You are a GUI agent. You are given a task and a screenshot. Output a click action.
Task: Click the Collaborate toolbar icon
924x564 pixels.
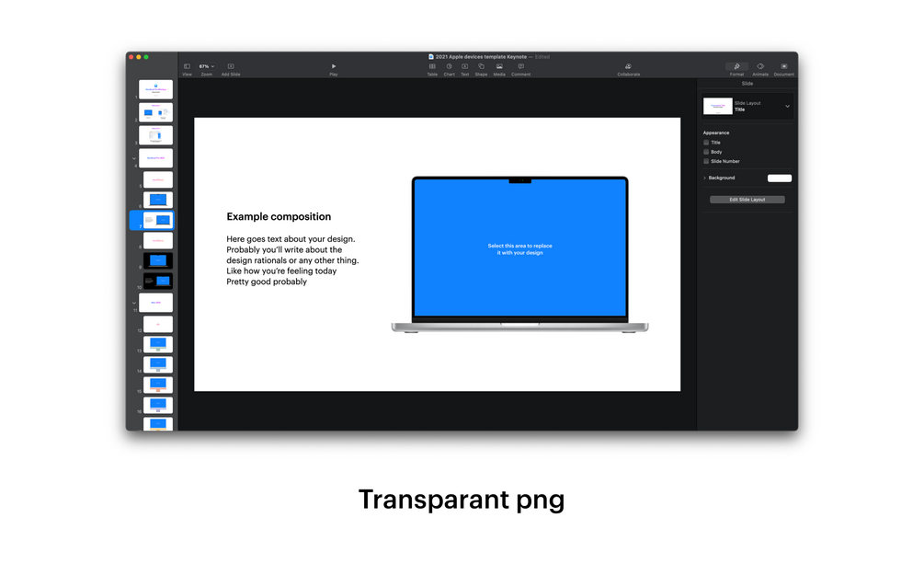(628, 66)
